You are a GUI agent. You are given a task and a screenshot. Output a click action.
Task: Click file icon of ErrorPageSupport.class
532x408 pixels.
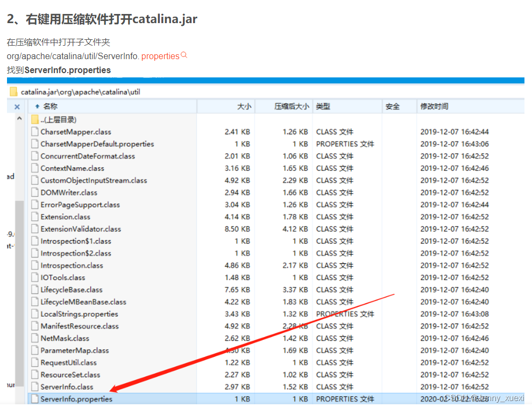34,204
